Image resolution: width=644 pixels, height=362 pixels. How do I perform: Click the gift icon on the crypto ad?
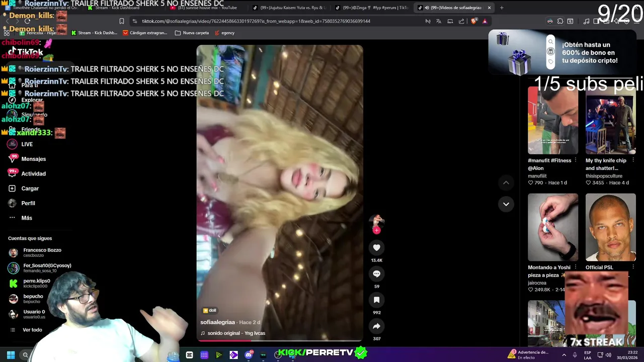click(550, 51)
